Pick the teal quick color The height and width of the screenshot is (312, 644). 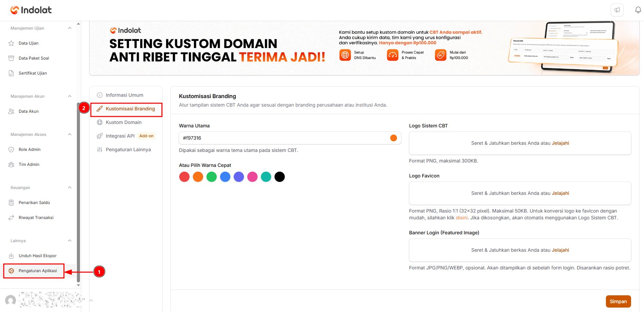click(x=266, y=177)
